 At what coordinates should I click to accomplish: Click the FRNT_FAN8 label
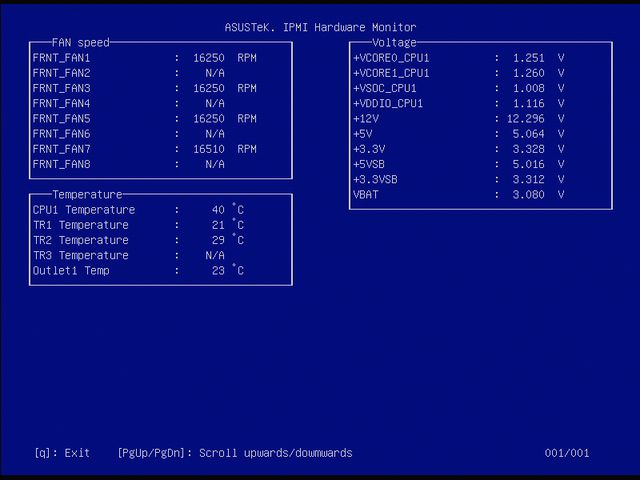click(x=61, y=164)
